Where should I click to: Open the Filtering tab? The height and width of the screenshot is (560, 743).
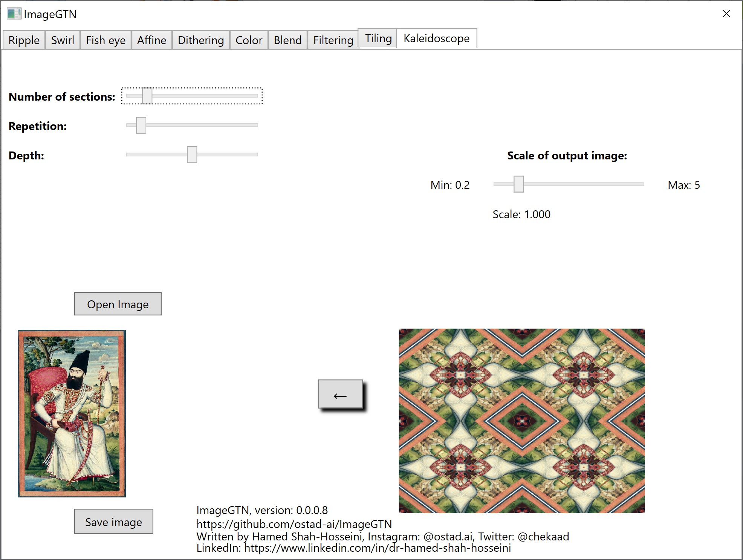(x=333, y=40)
